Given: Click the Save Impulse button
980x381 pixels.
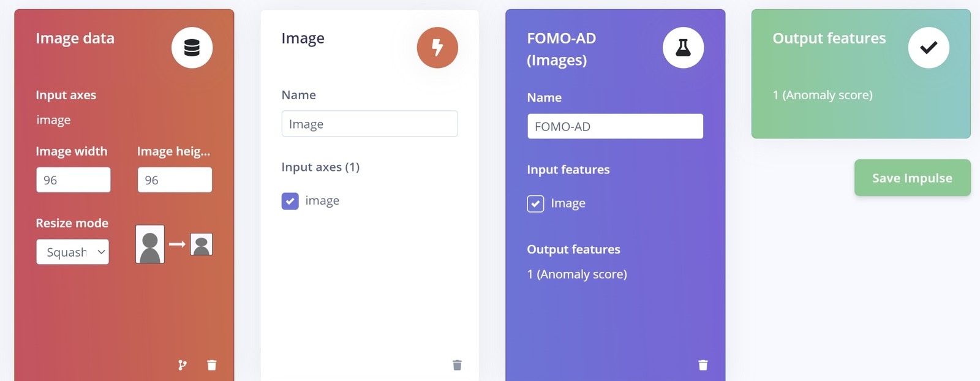Looking at the screenshot, I should pos(912,178).
